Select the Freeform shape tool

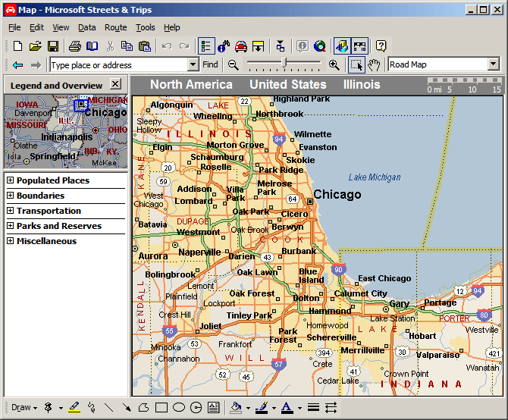click(x=143, y=407)
